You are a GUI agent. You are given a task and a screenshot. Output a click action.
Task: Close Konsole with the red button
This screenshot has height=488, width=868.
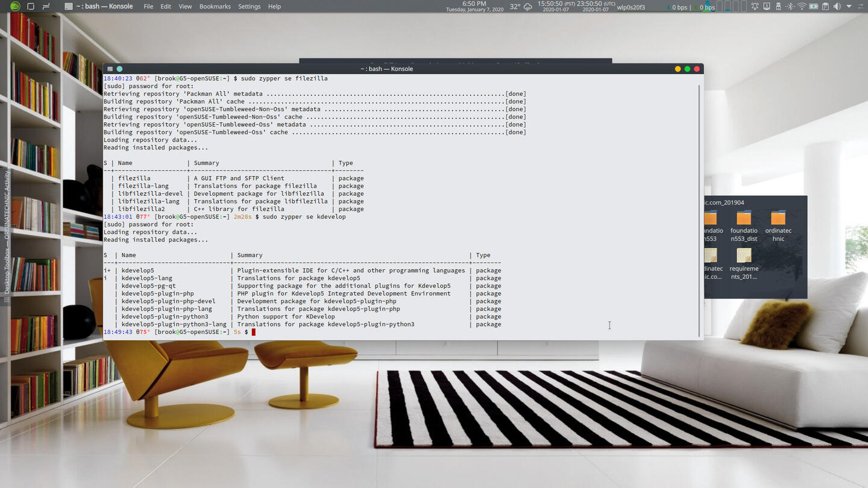pyautogui.click(x=697, y=69)
